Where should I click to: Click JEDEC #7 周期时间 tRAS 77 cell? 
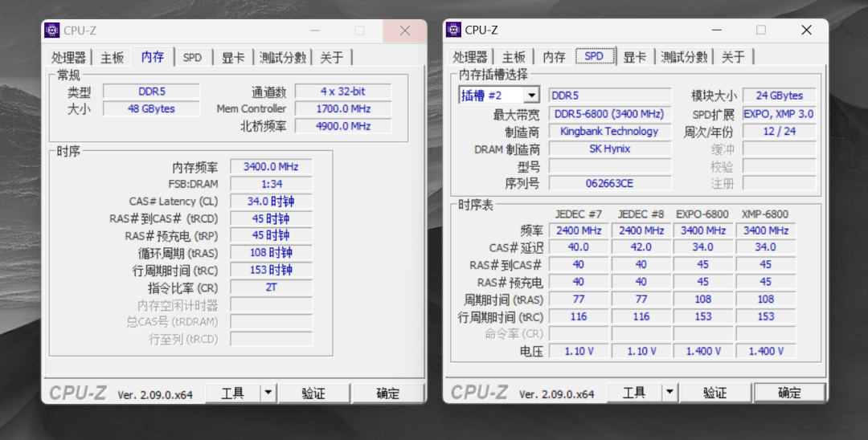579,299
